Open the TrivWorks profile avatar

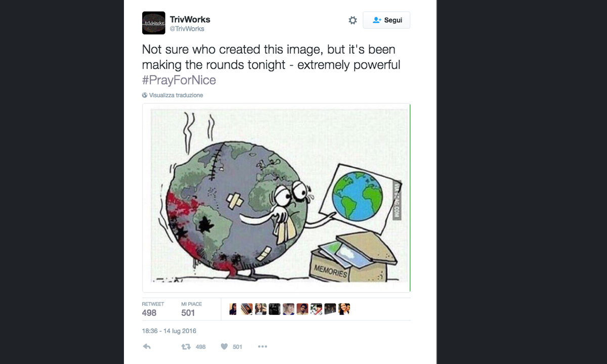[x=154, y=23]
